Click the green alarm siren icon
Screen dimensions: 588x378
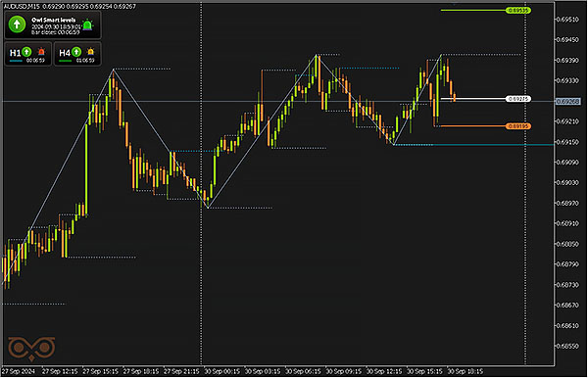click(87, 25)
